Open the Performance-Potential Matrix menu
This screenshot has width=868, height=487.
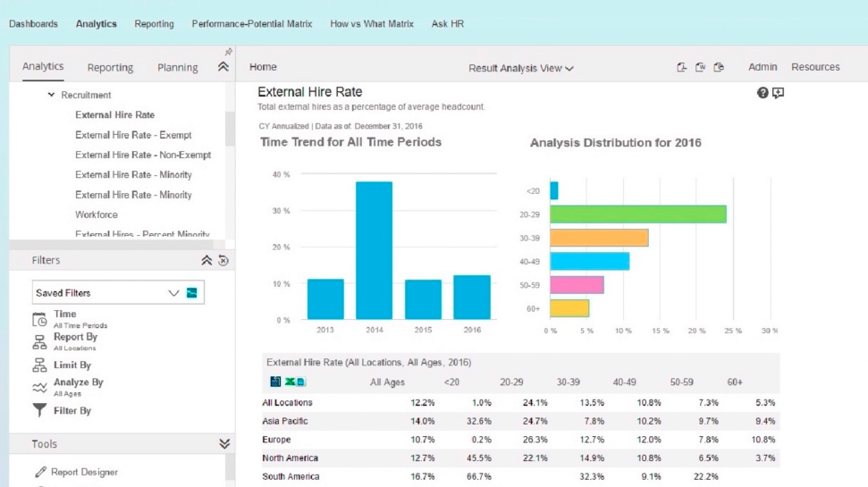pos(252,24)
